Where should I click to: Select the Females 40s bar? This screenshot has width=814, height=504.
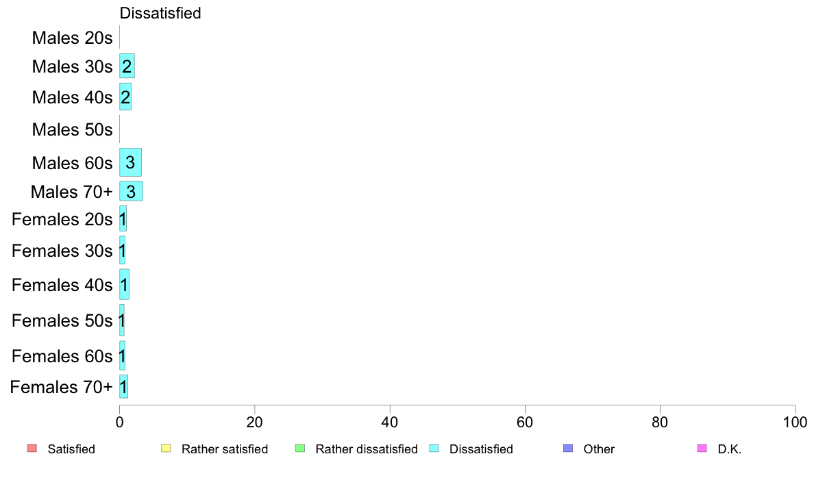point(124,284)
